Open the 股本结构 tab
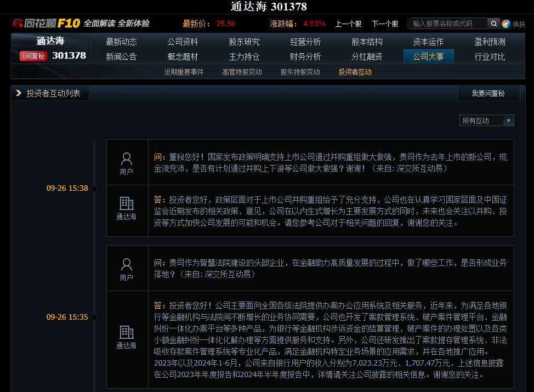The height and width of the screenshot is (392, 534). (x=367, y=42)
